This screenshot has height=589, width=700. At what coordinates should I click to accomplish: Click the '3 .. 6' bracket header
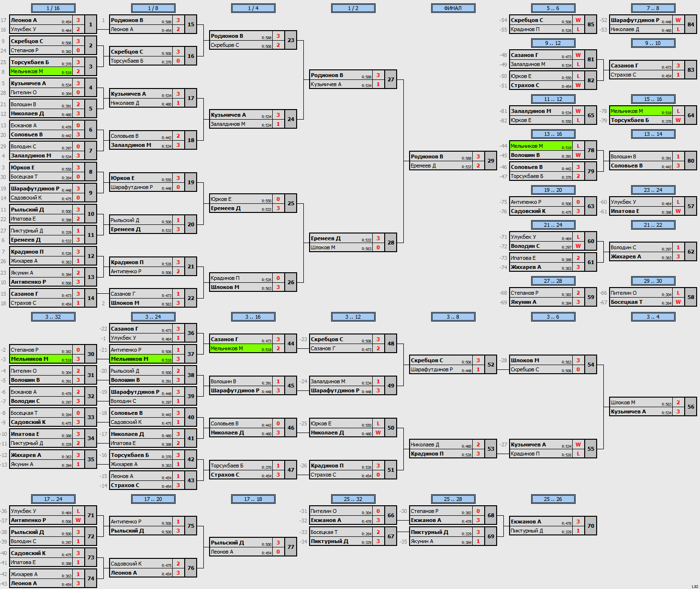553,317
